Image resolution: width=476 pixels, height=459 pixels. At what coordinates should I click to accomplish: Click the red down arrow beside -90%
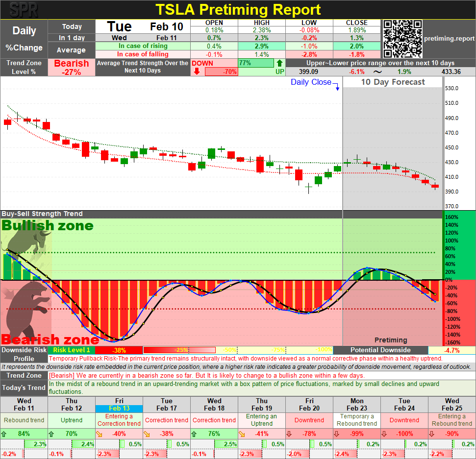(x=432, y=434)
